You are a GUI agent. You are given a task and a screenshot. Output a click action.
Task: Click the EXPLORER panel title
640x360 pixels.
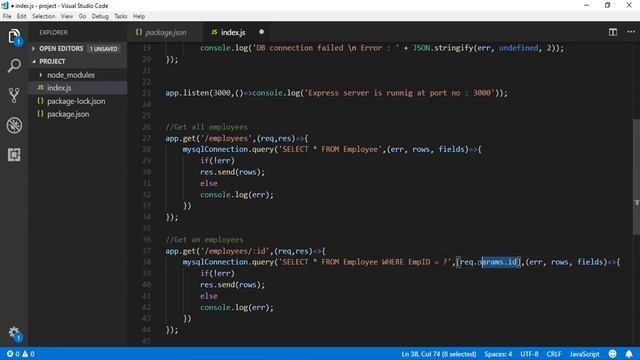53,32
